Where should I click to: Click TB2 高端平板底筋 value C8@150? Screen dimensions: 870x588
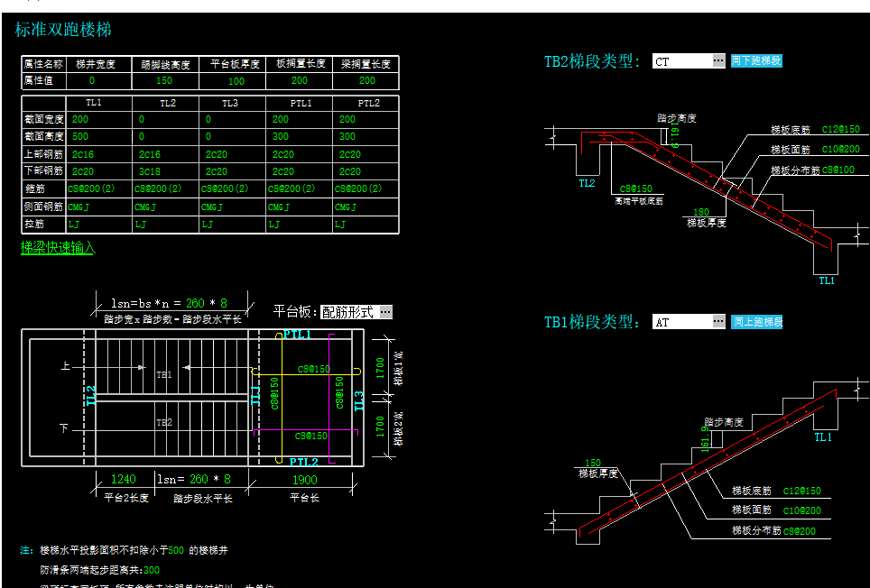(x=636, y=189)
